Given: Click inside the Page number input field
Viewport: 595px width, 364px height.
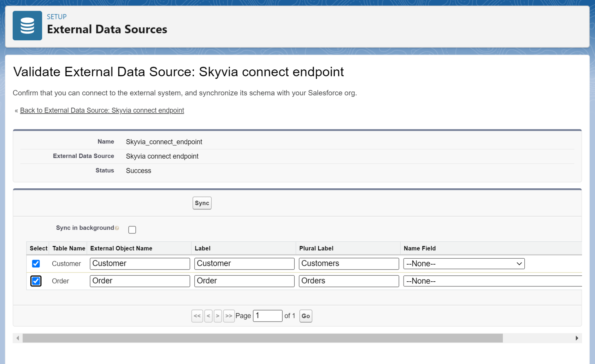Looking at the screenshot, I should 267,316.
